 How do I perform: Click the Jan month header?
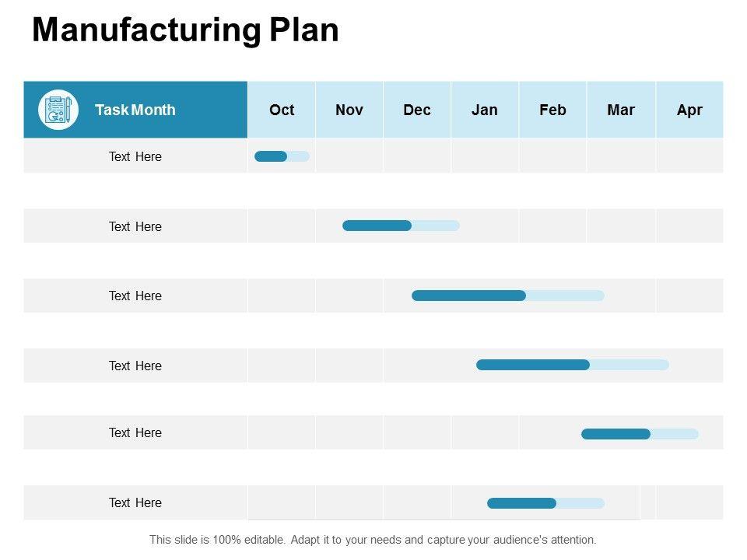point(485,110)
